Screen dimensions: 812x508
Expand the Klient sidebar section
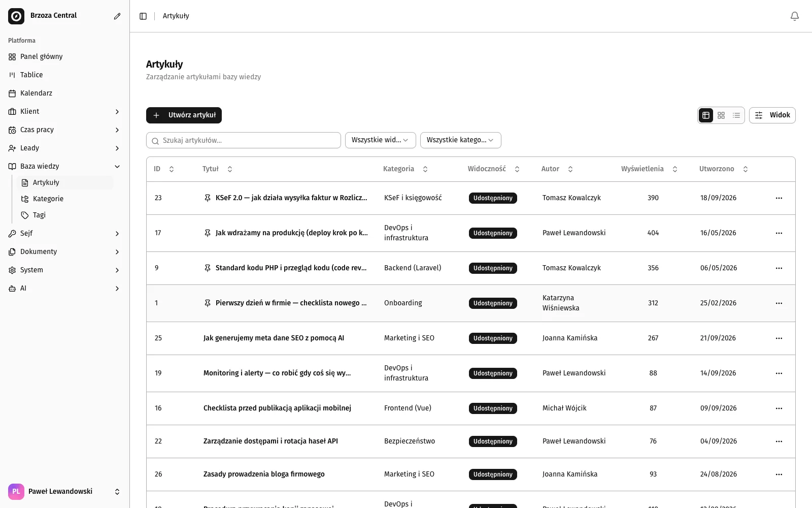65,112
